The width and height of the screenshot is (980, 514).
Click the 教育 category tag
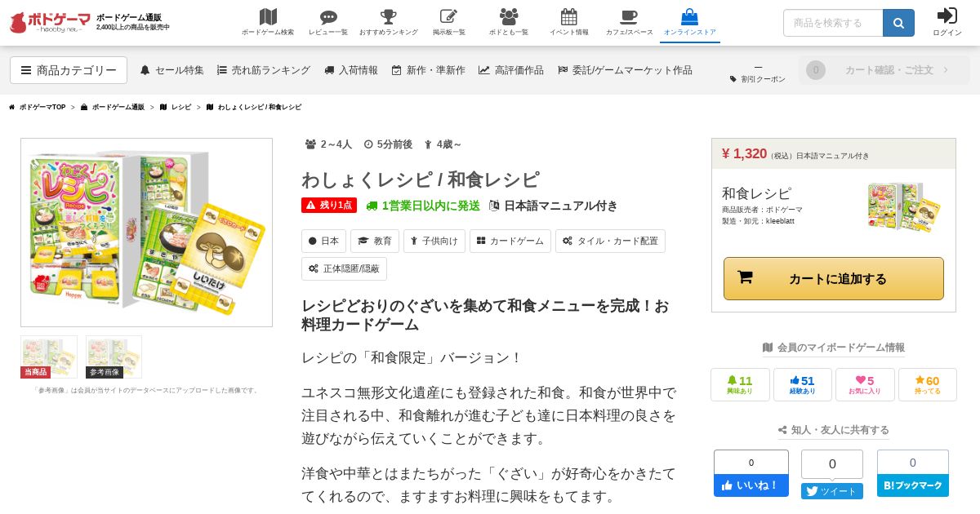click(375, 241)
